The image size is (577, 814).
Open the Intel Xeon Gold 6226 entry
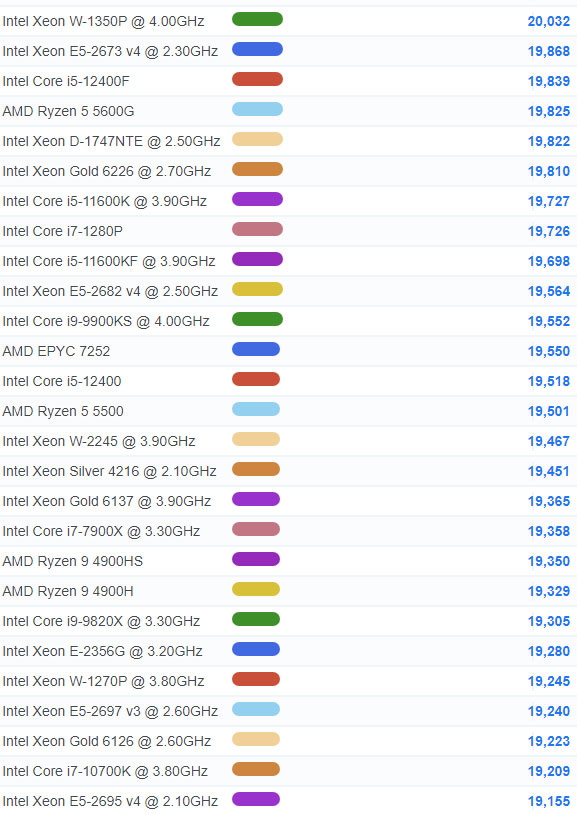(x=106, y=171)
